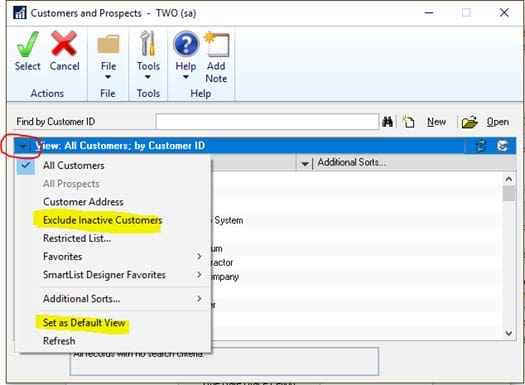Click the View: All Customers header text
Viewport: 525px width, 385px height.
point(120,146)
